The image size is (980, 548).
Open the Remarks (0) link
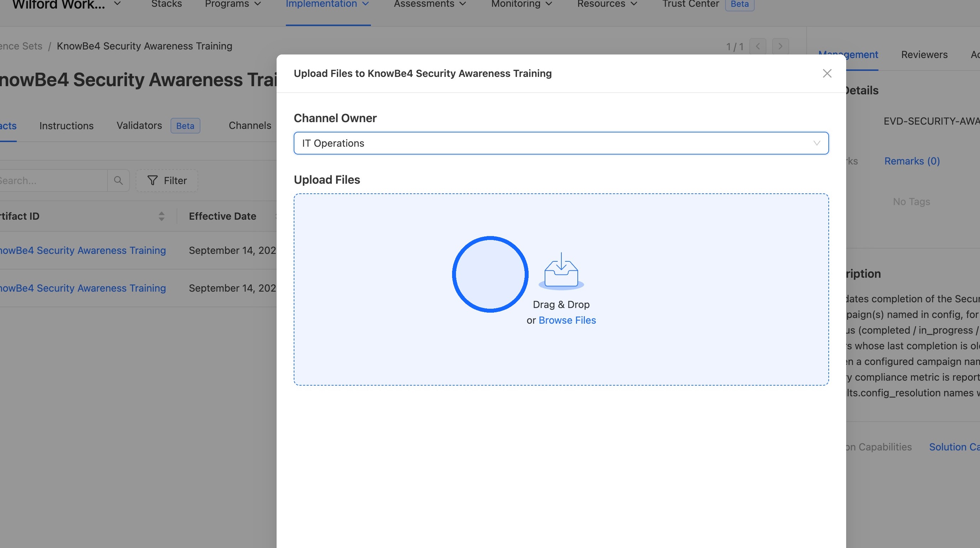click(912, 161)
